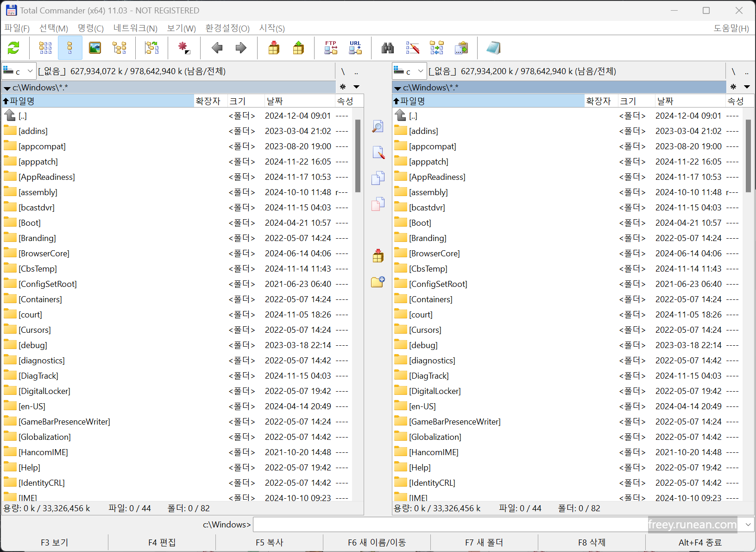Click the move icon in the middle bar

click(378, 204)
